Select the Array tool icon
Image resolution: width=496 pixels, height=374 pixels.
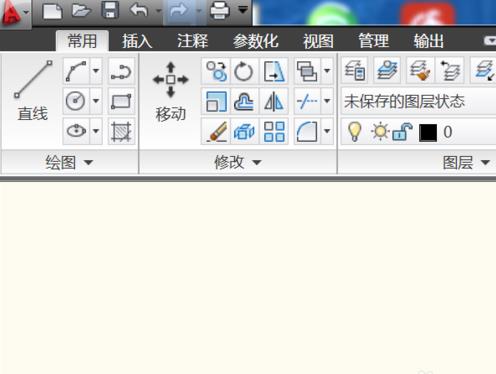coord(274,131)
